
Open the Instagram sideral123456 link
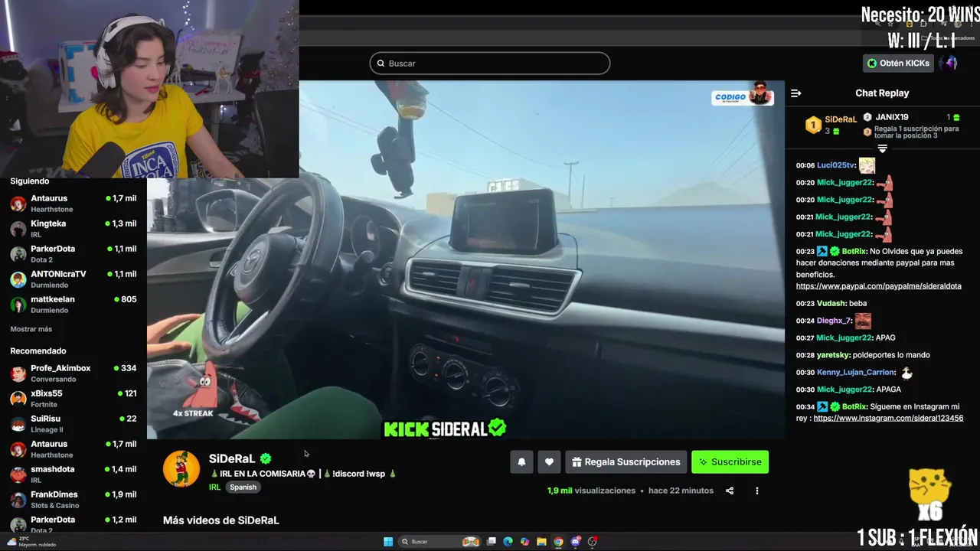click(888, 419)
